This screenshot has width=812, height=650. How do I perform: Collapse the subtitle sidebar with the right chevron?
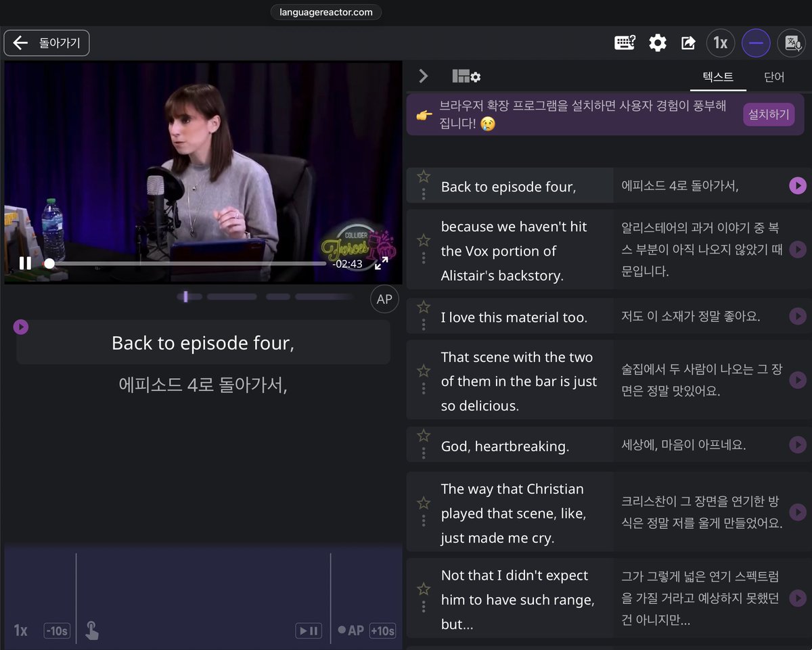[423, 76]
